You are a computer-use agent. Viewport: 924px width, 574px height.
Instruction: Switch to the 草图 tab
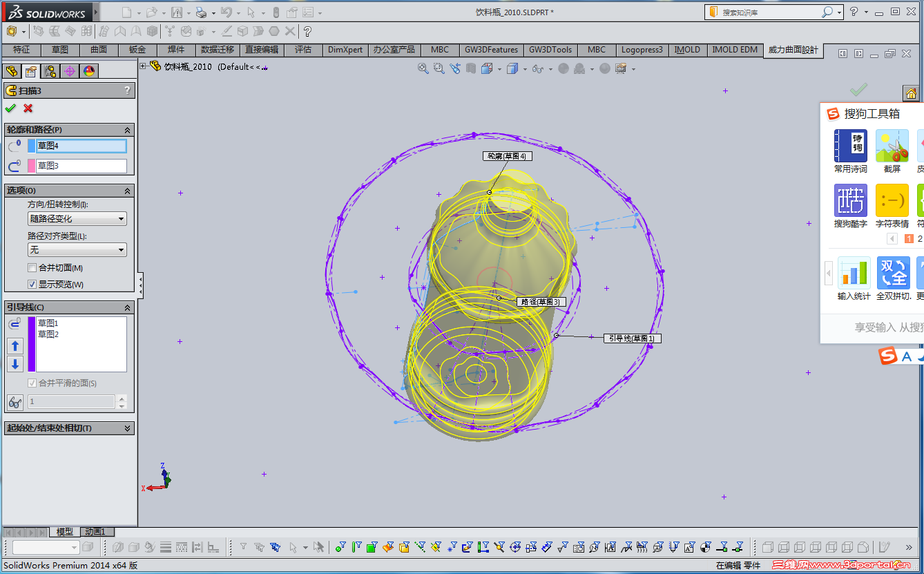coord(60,50)
